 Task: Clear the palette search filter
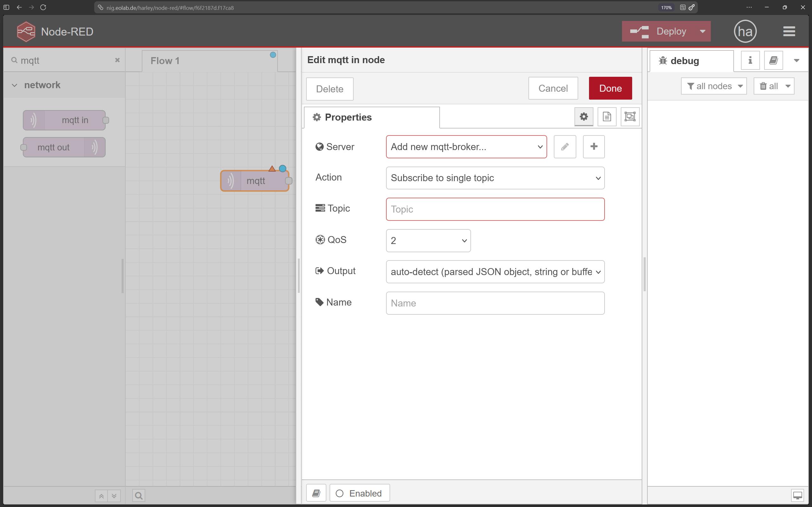tap(117, 60)
